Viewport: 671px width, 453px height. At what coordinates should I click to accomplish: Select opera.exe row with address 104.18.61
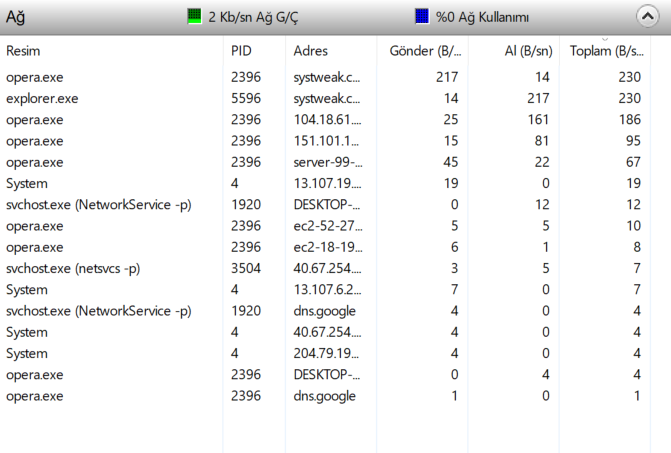tap(34, 119)
